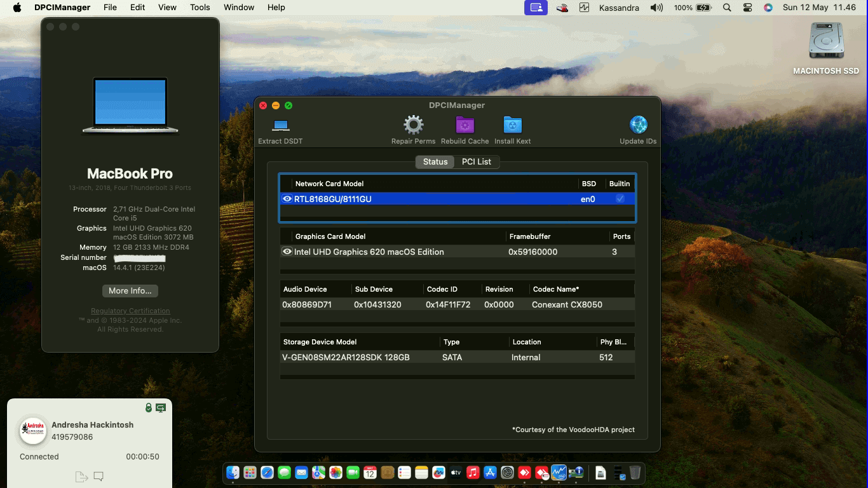Open Calendar from the Dock
868x488 pixels.
[370, 473]
